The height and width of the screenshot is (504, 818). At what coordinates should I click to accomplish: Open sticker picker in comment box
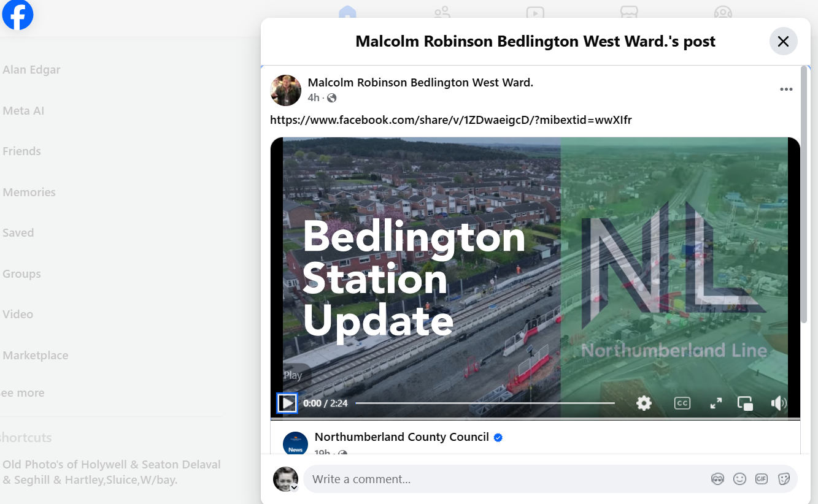(x=784, y=479)
